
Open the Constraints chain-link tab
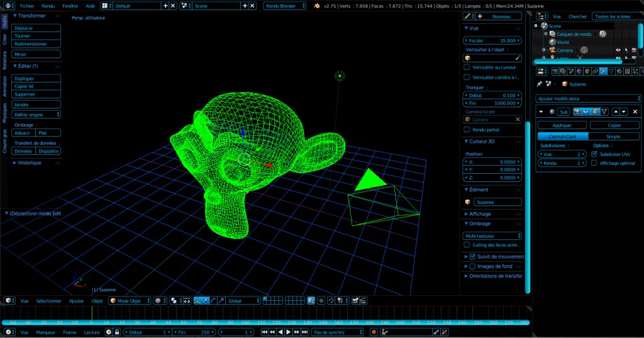point(595,71)
